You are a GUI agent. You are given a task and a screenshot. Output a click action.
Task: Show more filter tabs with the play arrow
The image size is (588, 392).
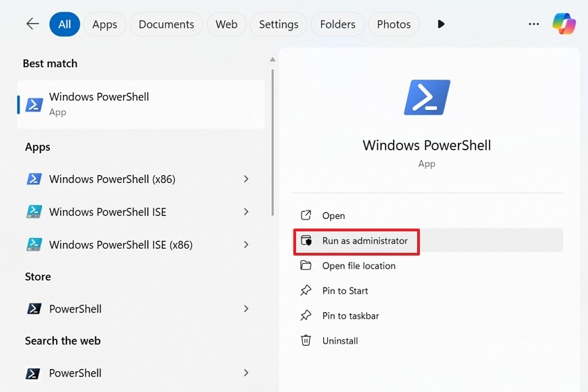tap(441, 24)
